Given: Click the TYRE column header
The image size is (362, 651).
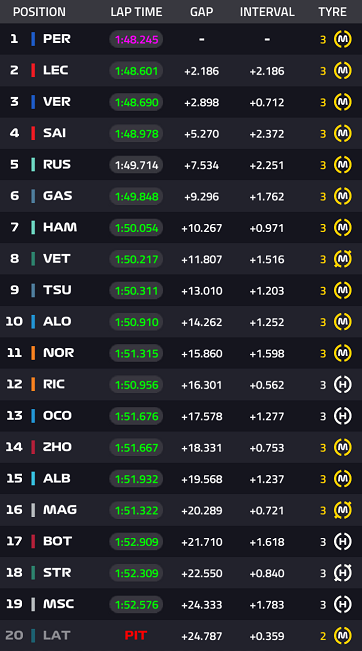Looking at the screenshot, I should pyautogui.click(x=333, y=12).
